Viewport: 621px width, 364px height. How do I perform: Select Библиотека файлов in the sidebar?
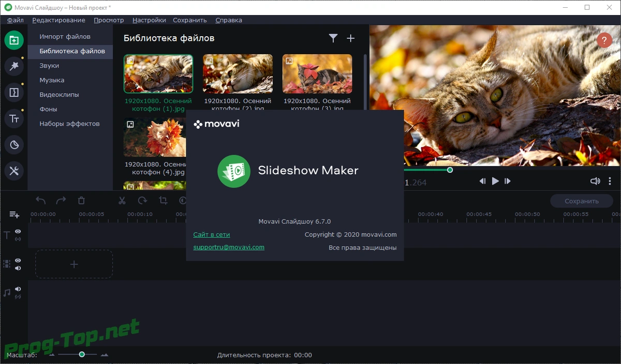(70, 51)
